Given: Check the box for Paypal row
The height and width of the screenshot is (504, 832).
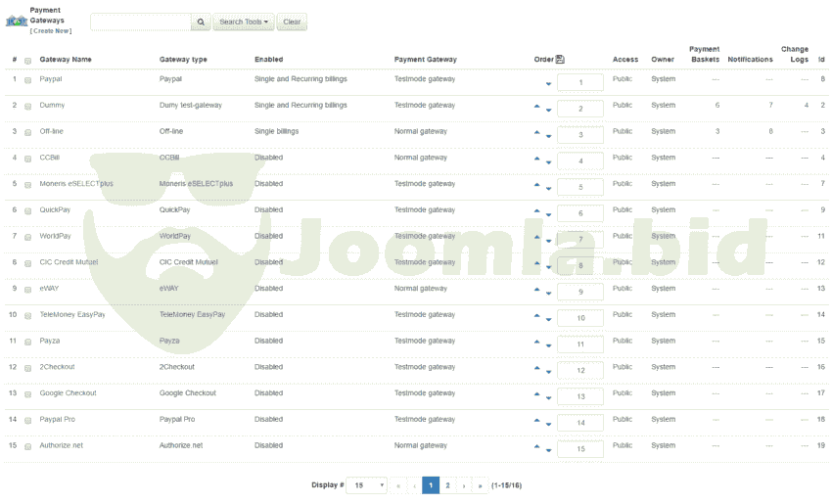Looking at the screenshot, I should coord(27,79).
